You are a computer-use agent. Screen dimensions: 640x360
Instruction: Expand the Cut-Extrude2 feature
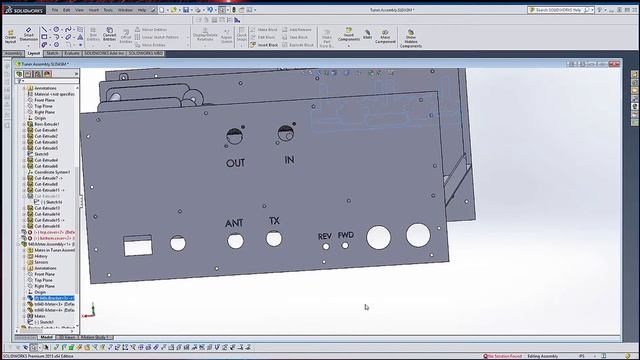(24, 136)
